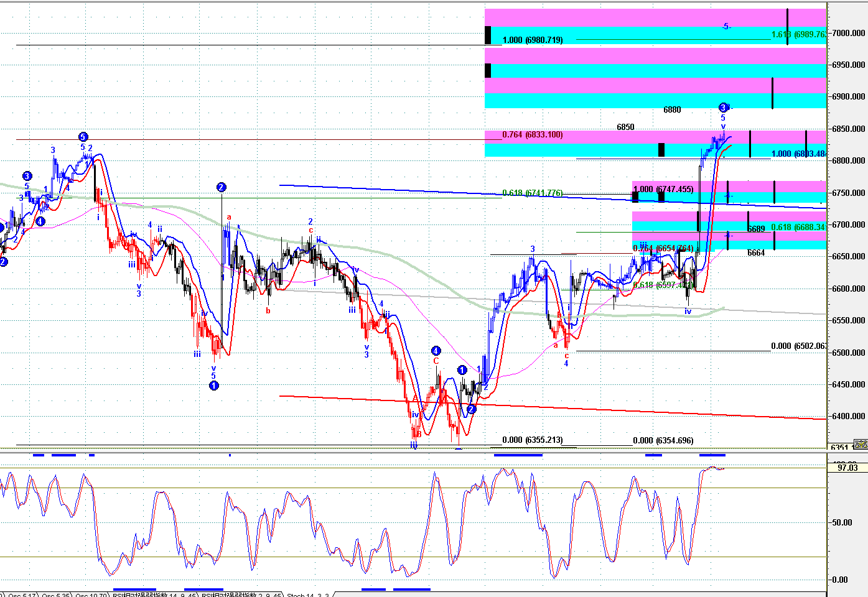Click the 6450.000 price axis label
This screenshot has height=597, width=868.
pos(848,384)
